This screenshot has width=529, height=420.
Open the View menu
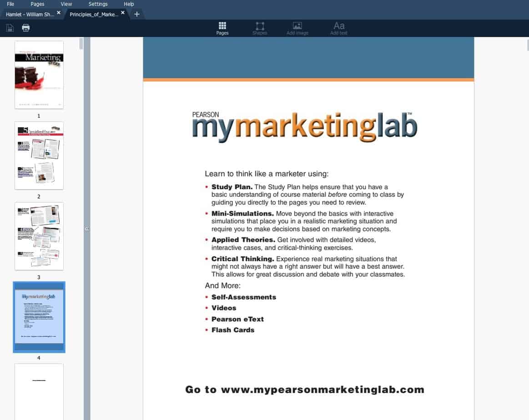(x=66, y=4)
